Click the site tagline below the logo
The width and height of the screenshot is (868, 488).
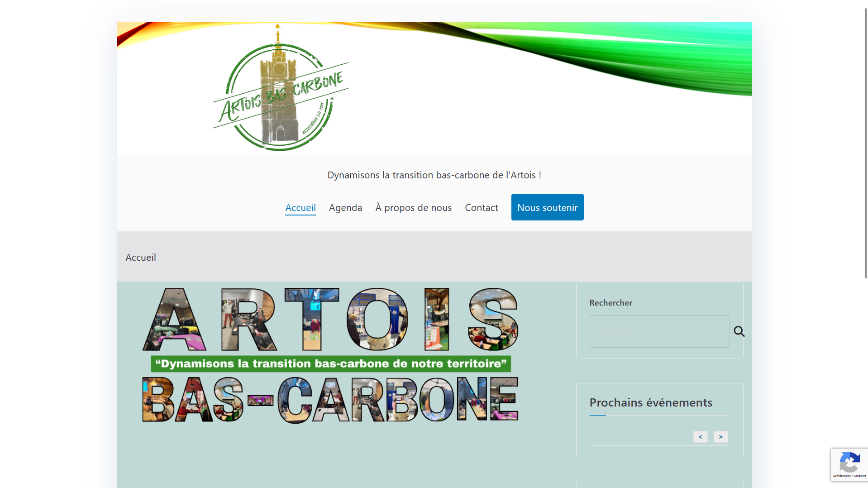434,175
